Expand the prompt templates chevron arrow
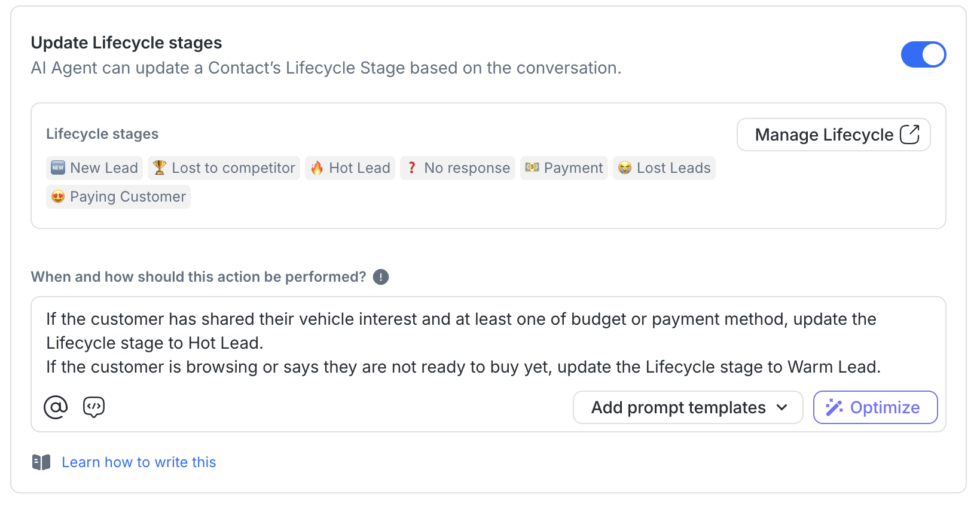This screenshot has height=506, width=980. click(781, 407)
